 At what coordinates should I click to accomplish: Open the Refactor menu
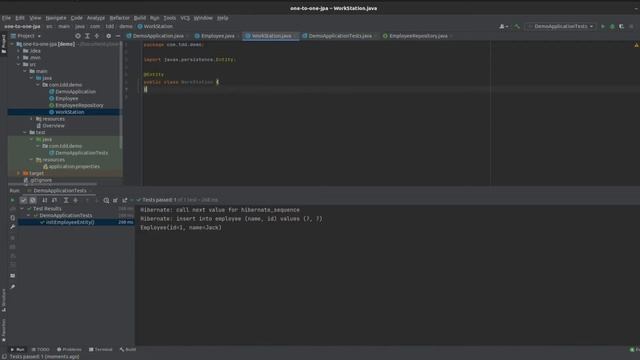coord(120,18)
